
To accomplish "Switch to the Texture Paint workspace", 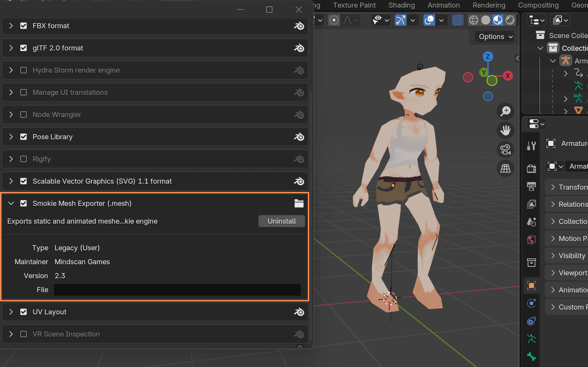I will (354, 5).
